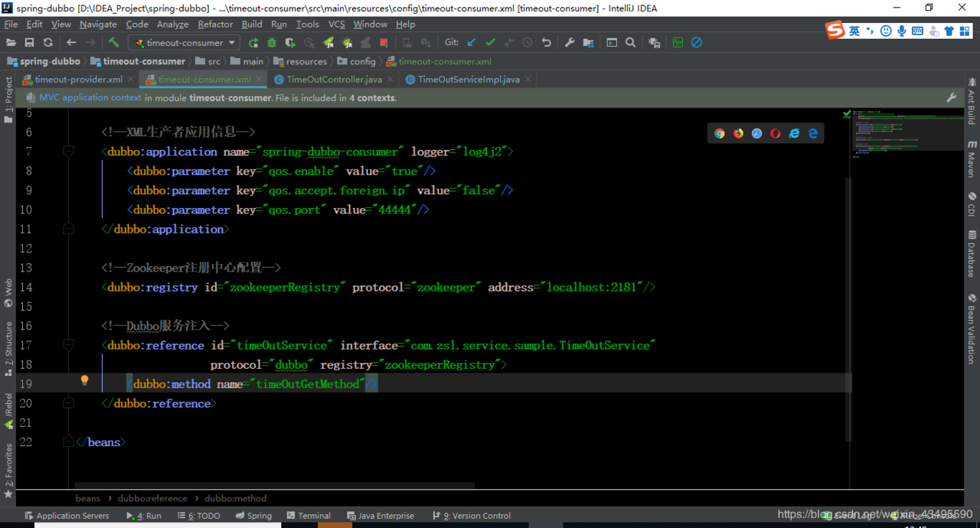
Task: Click the Git Update Project blue arrow
Action: click(472, 43)
